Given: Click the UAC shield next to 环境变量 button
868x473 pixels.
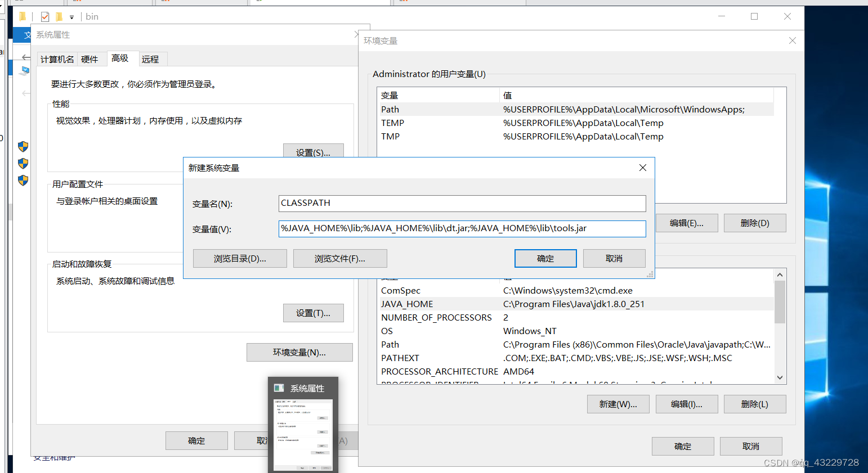Looking at the screenshot, I should (23, 181).
